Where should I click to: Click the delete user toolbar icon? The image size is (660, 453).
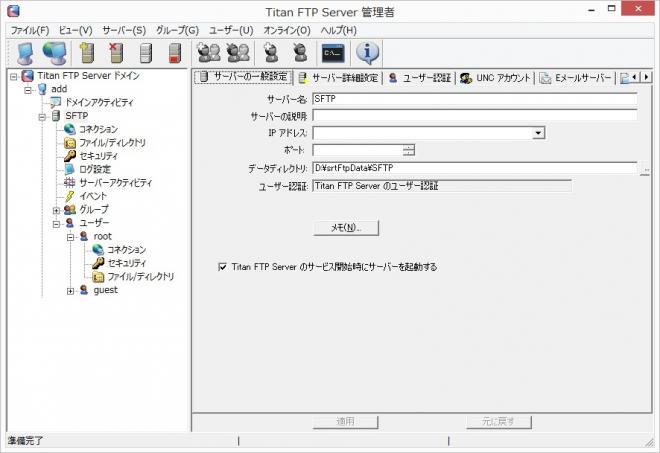point(300,53)
